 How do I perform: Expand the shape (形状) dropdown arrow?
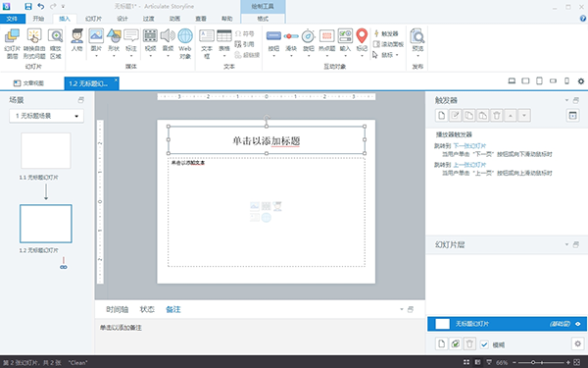click(114, 56)
